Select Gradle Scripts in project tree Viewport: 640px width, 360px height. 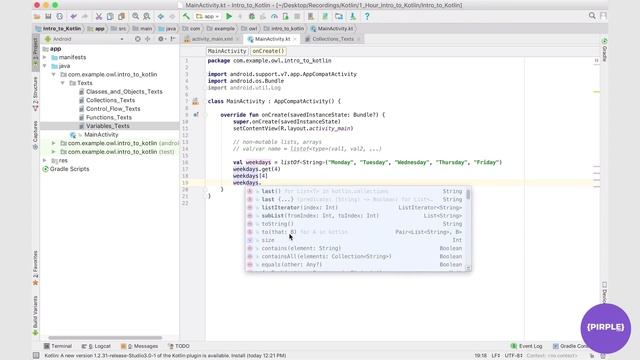pos(69,169)
